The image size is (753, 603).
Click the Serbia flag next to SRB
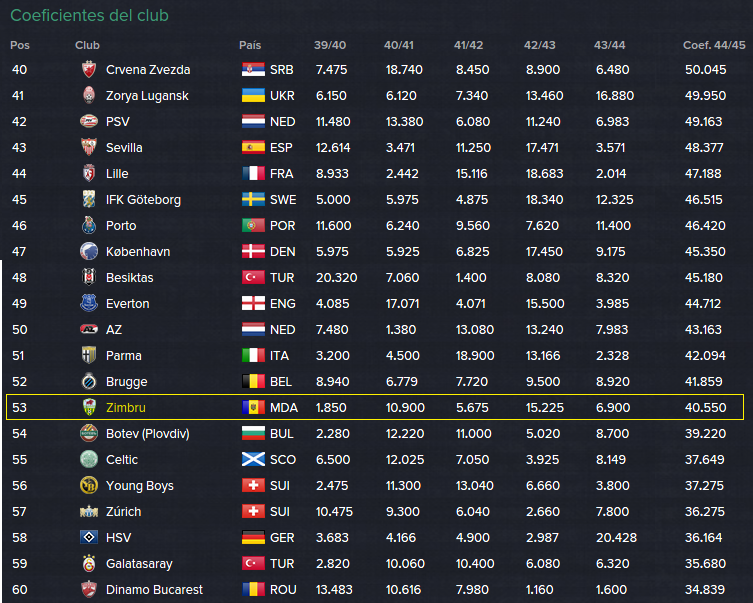click(x=253, y=70)
